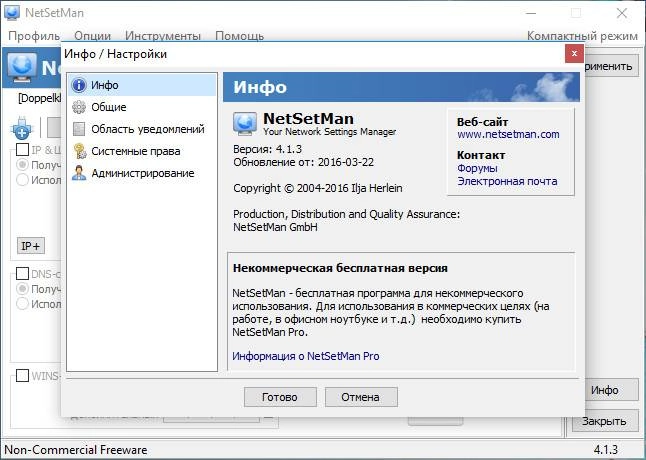This screenshot has height=460, width=646.
Task: Click the Отмена button
Action: coord(361,397)
